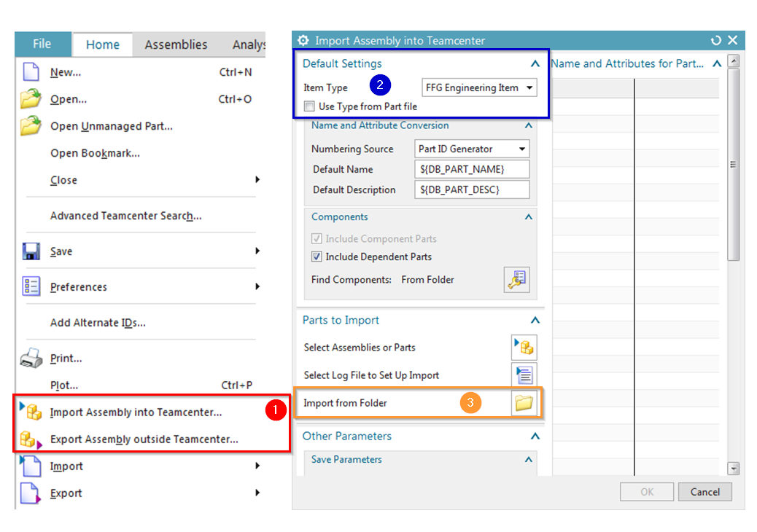The width and height of the screenshot is (757, 532).
Task: Click the Preferences icon in File menu
Action: pyautogui.click(x=31, y=286)
